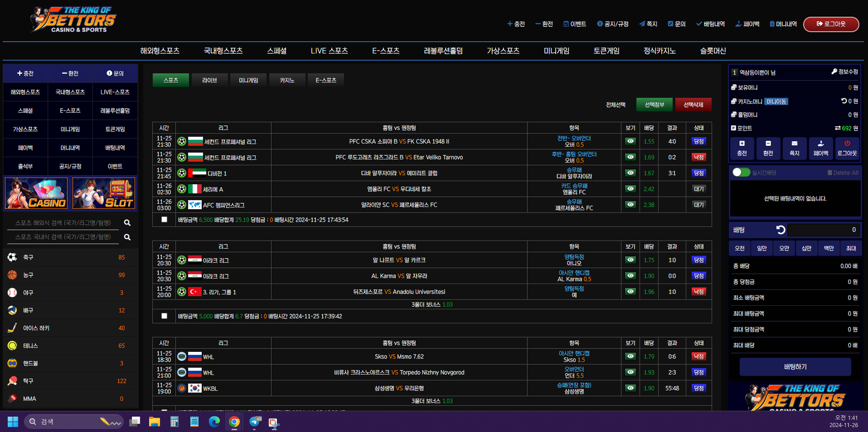Screen dimensions: 868x432
Task: Expand the 농구 sport category
Action: [x=28, y=275]
